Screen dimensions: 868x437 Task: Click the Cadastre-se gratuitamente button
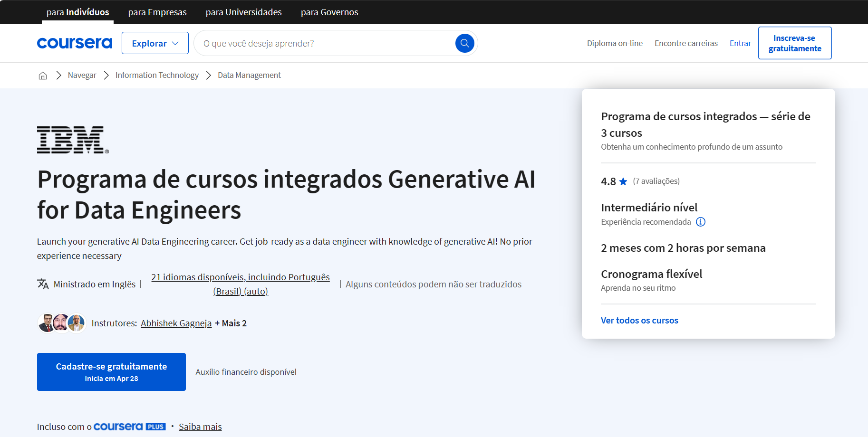[111, 372]
